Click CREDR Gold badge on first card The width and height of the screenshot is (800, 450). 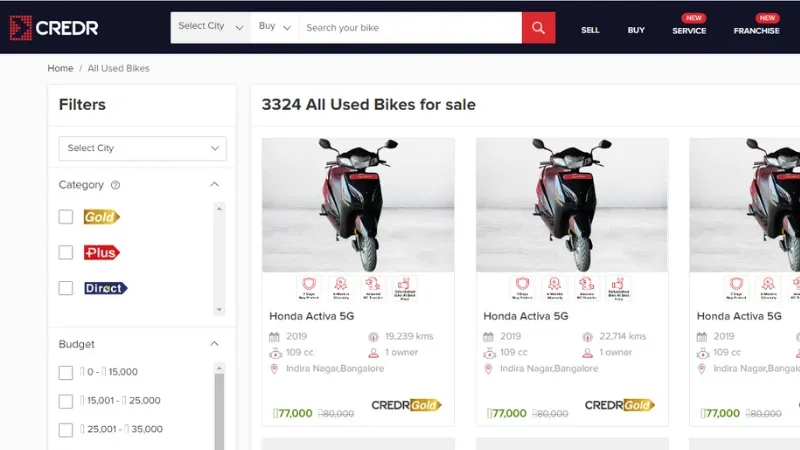[406, 405]
